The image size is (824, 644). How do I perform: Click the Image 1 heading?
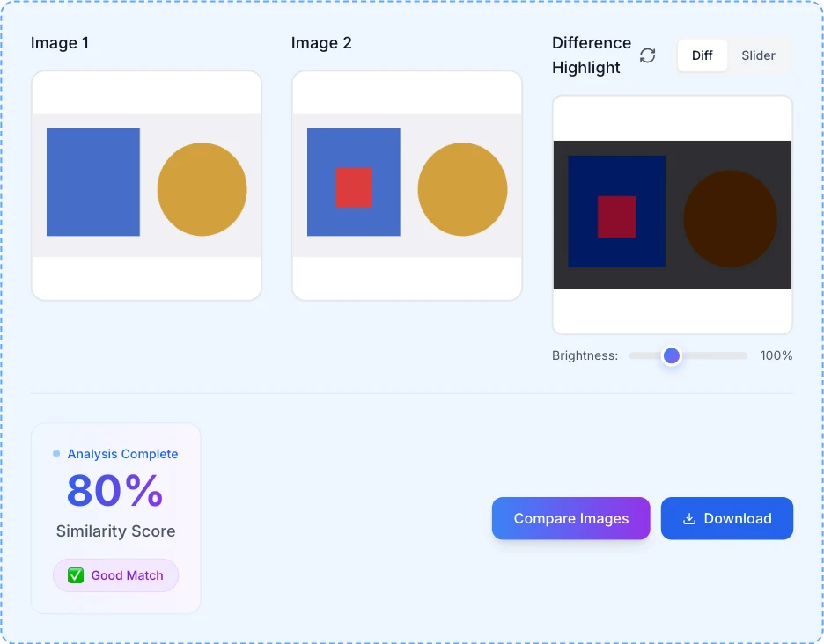coord(59,42)
